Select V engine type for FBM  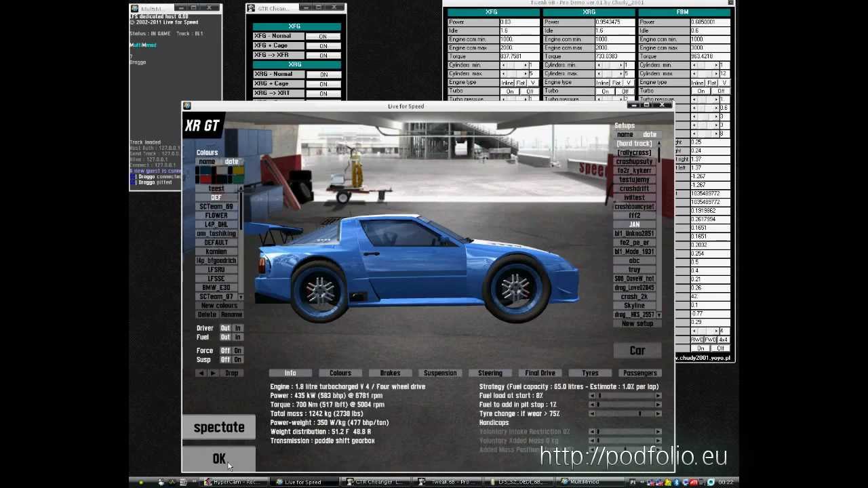(x=724, y=82)
